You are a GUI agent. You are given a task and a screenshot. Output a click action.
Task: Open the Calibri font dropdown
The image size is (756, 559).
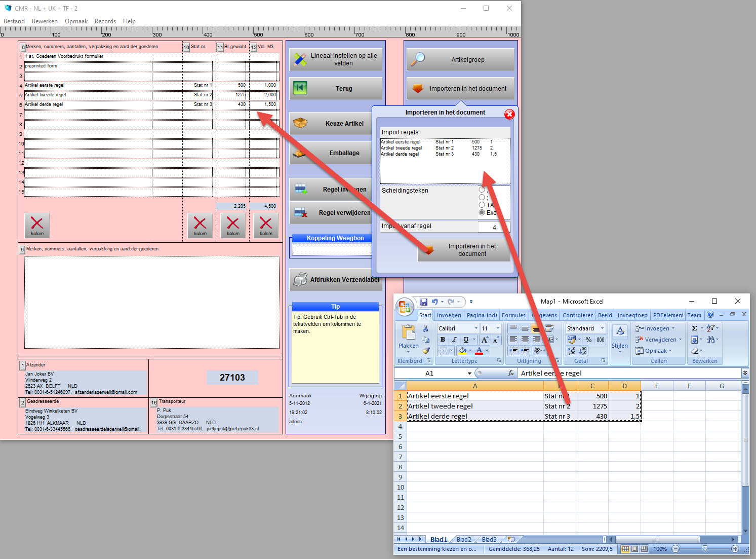(476, 328)
